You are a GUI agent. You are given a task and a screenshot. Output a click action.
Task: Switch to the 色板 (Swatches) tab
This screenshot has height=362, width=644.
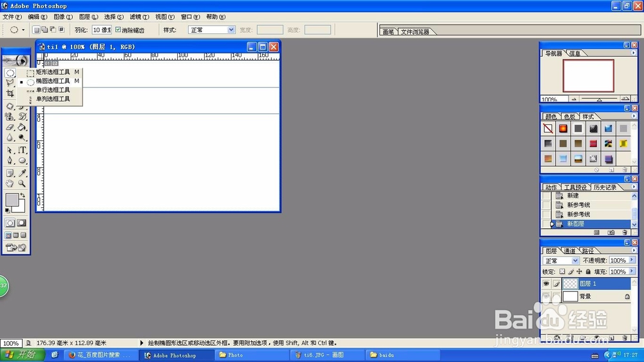coord(569,117)
